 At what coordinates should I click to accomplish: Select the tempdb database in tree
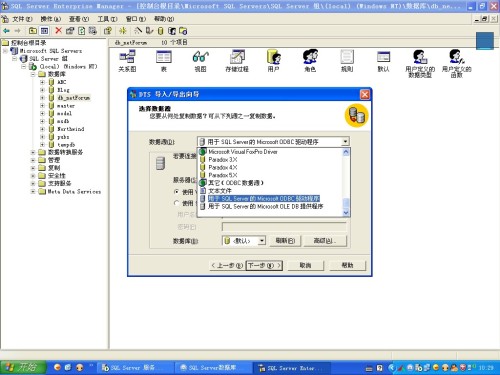[x=66, y=145]
